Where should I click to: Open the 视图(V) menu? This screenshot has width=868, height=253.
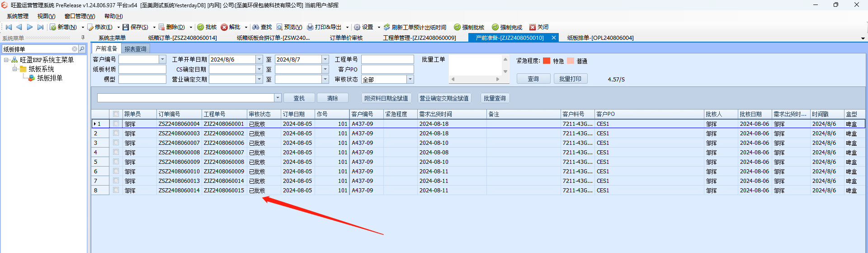(46, 16)
